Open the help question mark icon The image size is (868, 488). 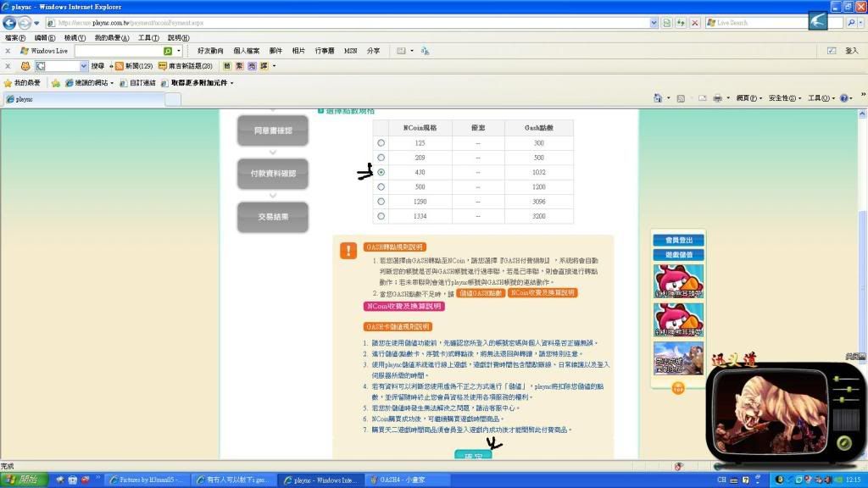(843, 99)
